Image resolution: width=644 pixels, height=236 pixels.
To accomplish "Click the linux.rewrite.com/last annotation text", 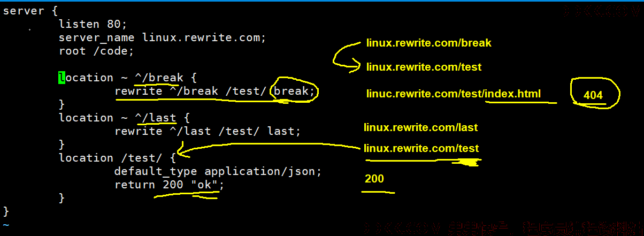I will click(x=421, y=128).
